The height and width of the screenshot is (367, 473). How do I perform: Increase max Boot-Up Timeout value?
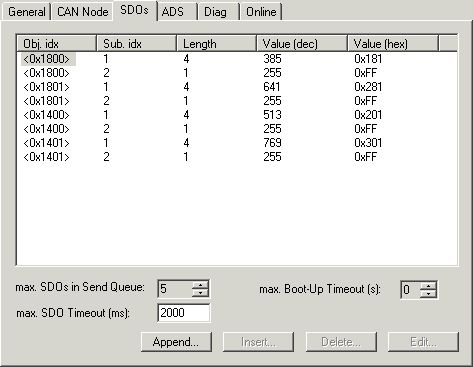428,286
